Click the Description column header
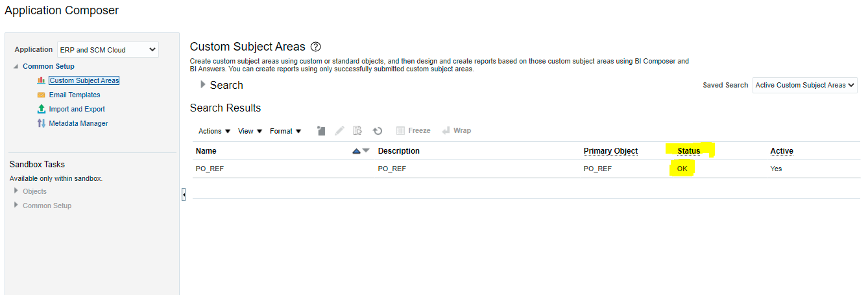868x295 pixels. click(x=399, y=151)
